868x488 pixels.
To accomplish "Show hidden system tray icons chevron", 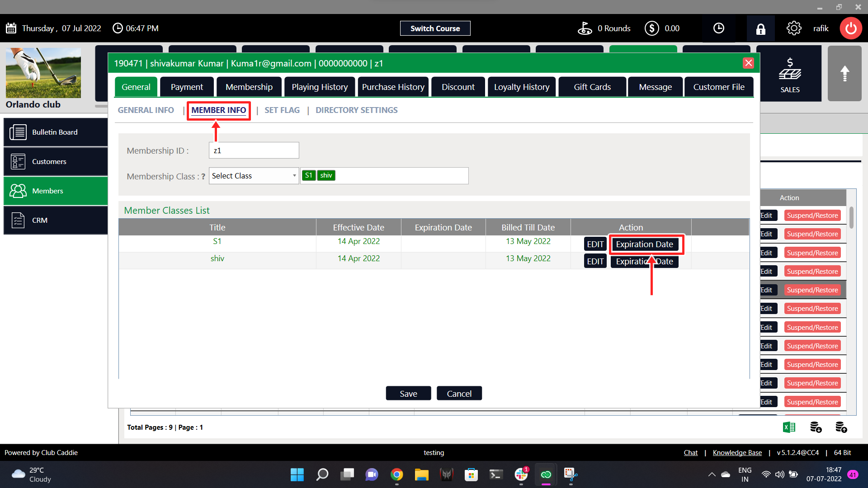I will point(712,474).
